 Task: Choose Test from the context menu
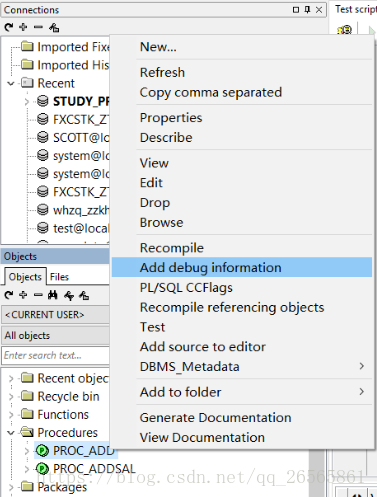pos(242,327)
